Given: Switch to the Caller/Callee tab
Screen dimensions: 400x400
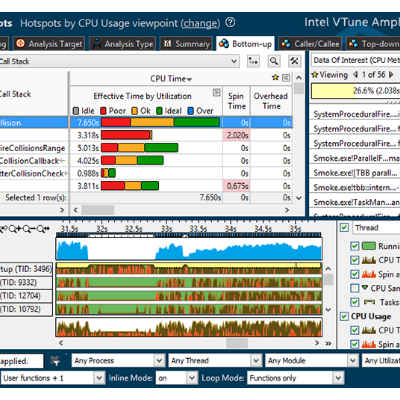Looking at the screenshot, I should pos(310,44).
